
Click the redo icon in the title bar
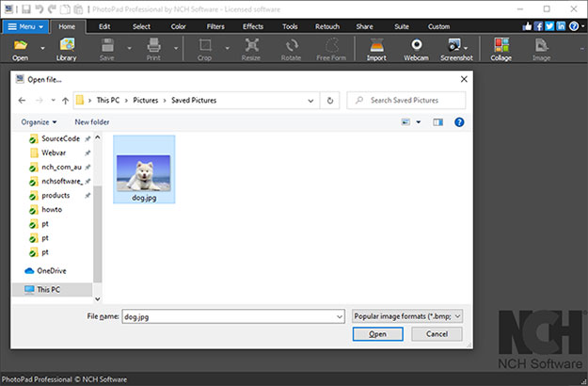point(52,9)
